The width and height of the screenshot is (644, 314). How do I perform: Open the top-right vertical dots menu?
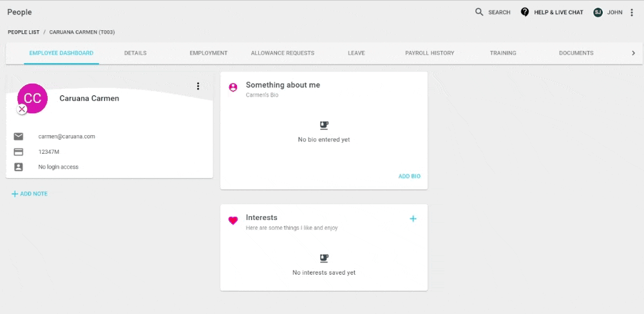click(x=632, y=12)
